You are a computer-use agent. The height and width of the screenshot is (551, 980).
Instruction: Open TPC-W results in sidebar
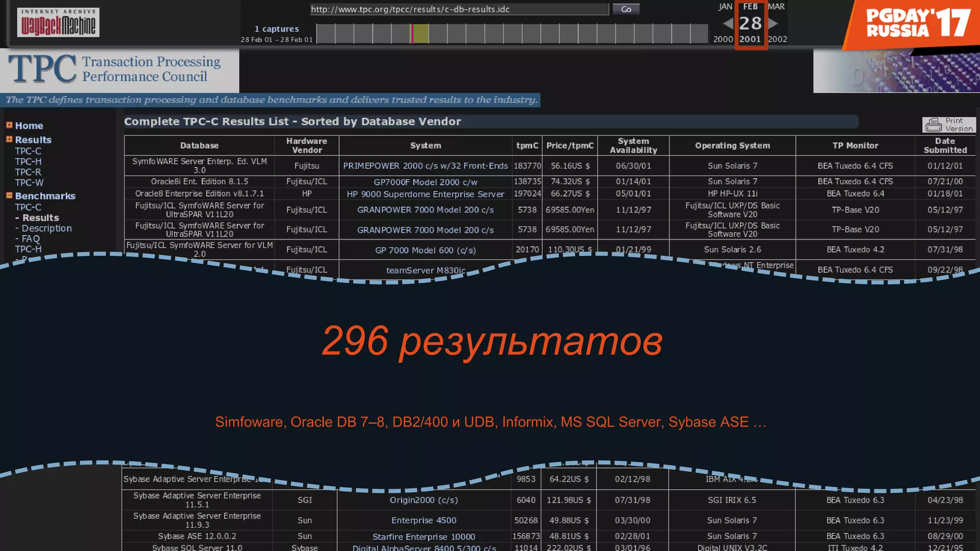(x=29, y=183)
